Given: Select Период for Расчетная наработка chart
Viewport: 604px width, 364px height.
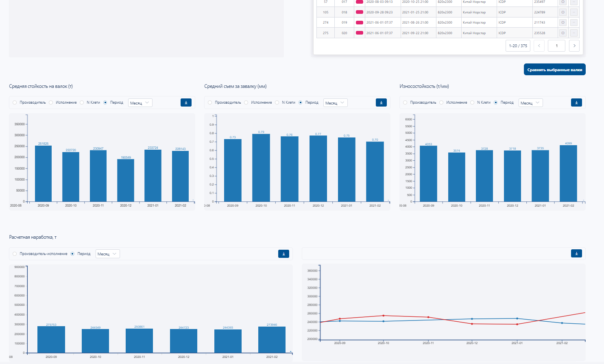Looking at the screenshot, I should 73,254.
